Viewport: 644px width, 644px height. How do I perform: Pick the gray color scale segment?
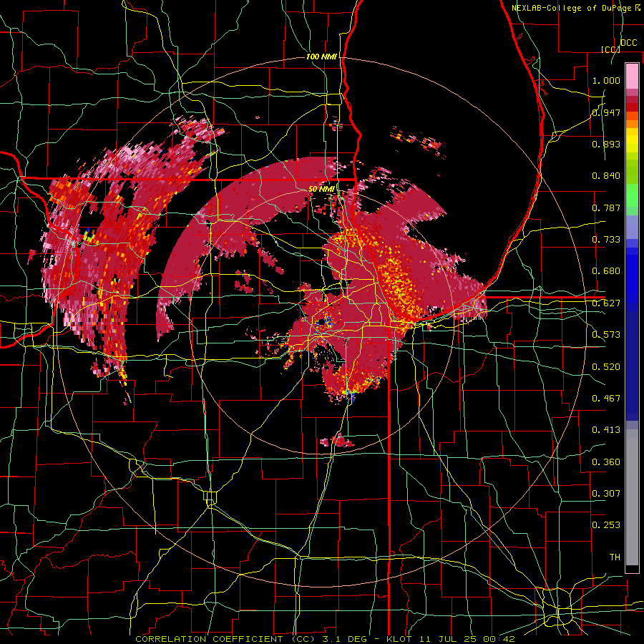coord(632,497)
